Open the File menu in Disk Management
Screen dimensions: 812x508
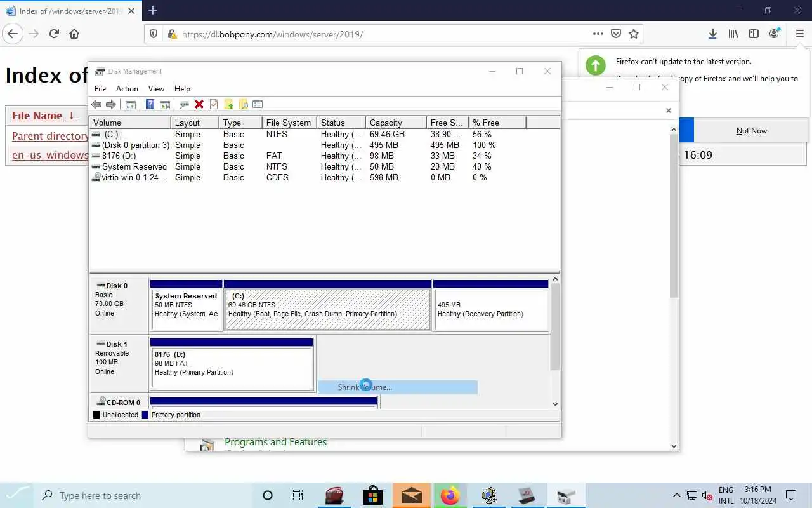tap(100, 89)
